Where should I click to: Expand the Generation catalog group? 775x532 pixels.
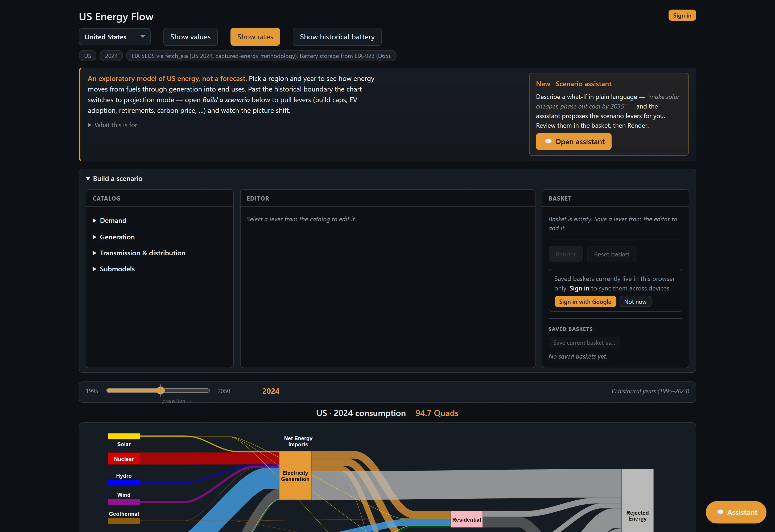click(113, 237)
